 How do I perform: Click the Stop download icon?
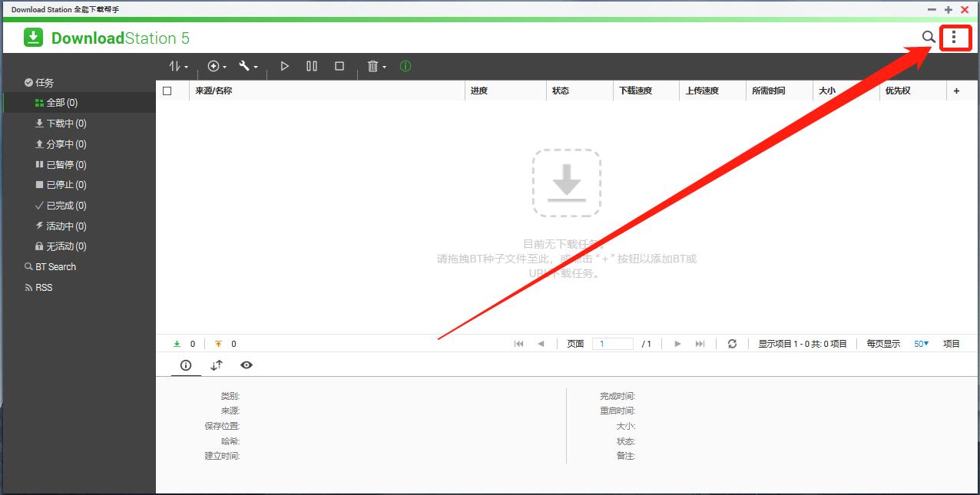pos(339,66)
